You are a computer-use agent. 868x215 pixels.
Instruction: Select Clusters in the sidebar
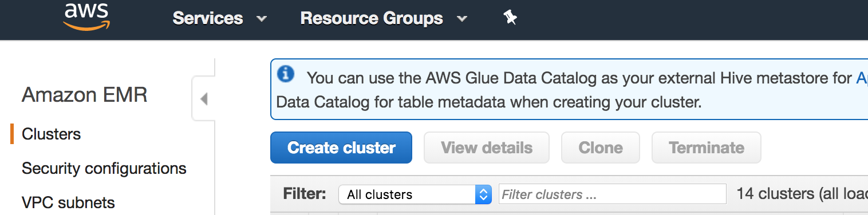(x=52, y=134)
